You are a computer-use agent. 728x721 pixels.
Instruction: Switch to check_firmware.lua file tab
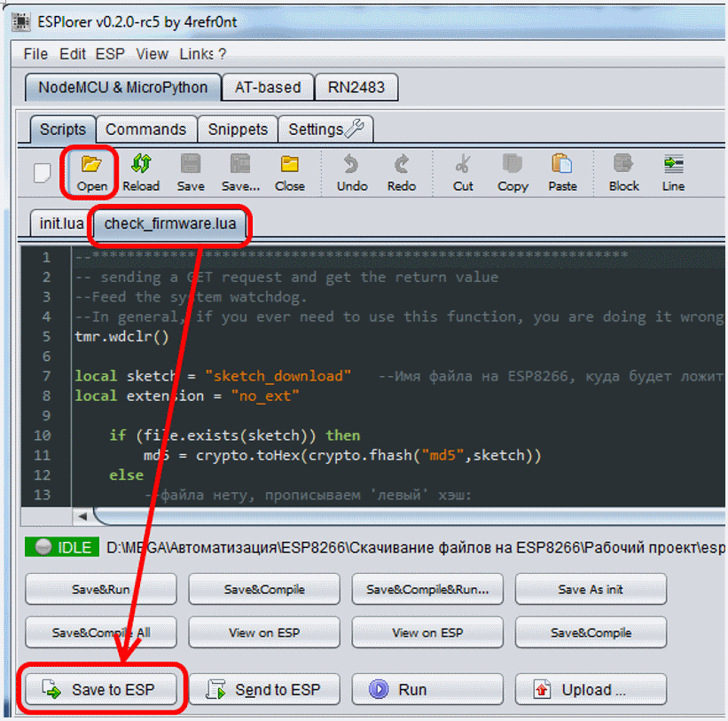[170, 223]
